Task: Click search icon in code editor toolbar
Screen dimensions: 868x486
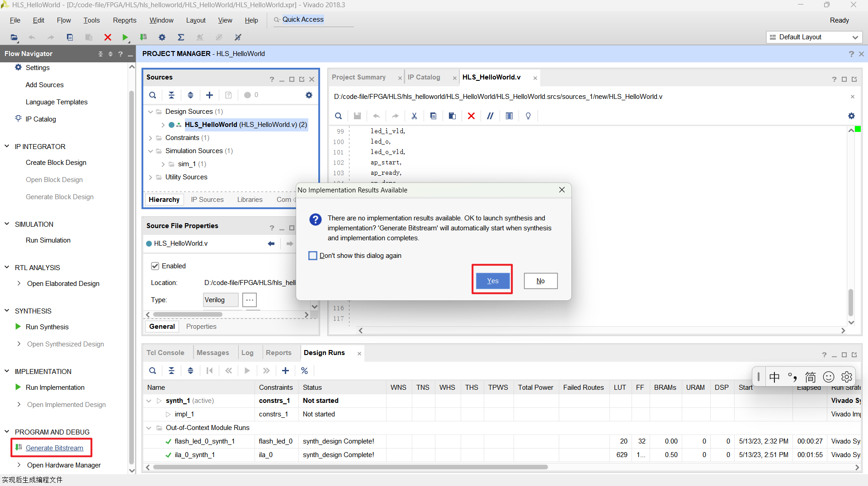Action: tap(338, 116)
